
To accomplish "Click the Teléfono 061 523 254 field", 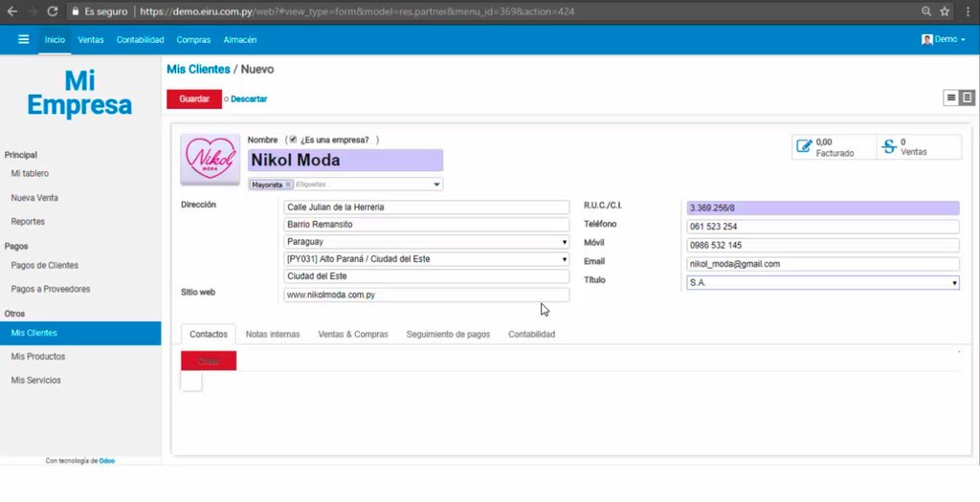I will [x=822, y=227].
